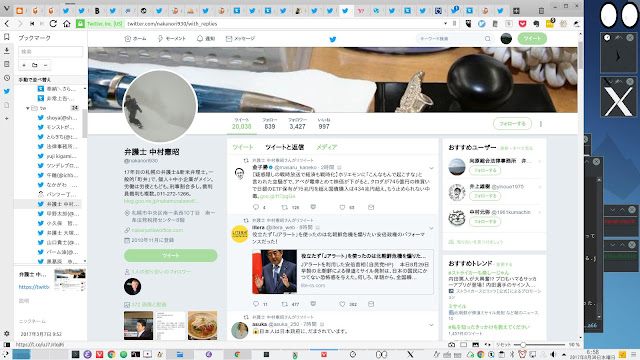Open page actions in status bar
Screen dimensions: 640x360
click(487, 344)
